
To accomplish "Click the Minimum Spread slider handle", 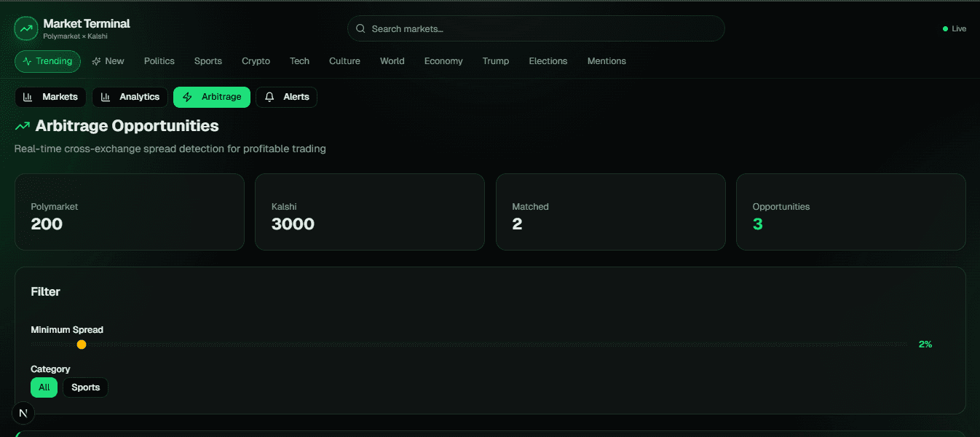I will point(82,345).
